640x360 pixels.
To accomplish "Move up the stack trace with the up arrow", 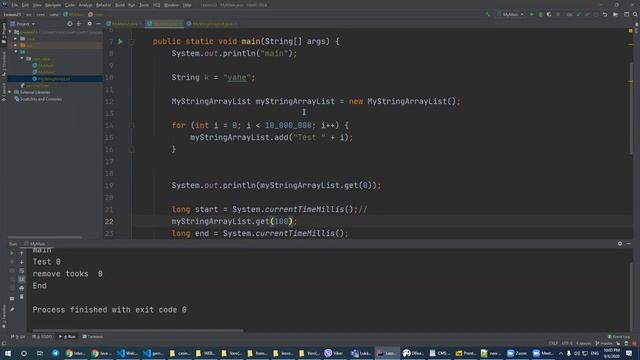I will (22, 253).
